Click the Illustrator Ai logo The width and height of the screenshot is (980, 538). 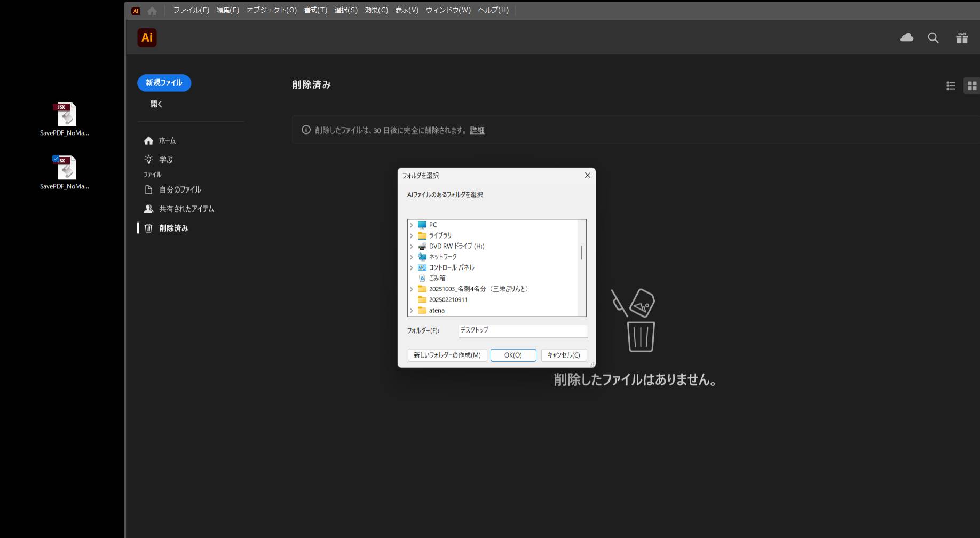[x=147, y=37]
